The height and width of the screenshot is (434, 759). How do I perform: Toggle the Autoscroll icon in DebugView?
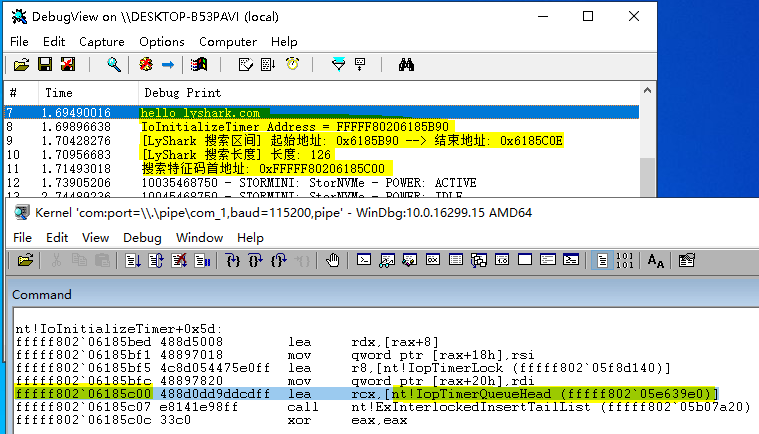(268, 64)
